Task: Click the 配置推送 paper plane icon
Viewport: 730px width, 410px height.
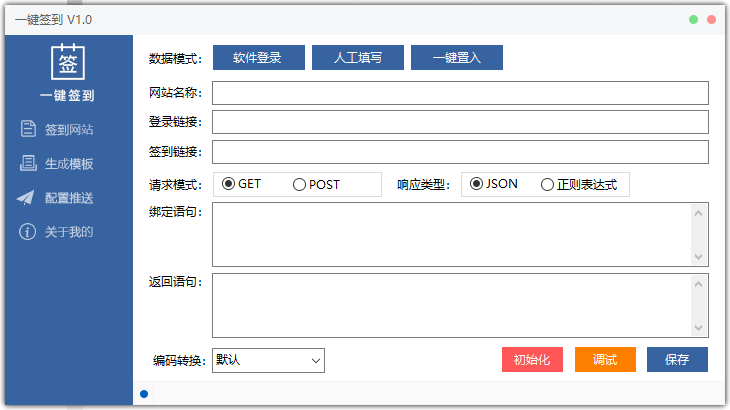Action: pos(27,198)
